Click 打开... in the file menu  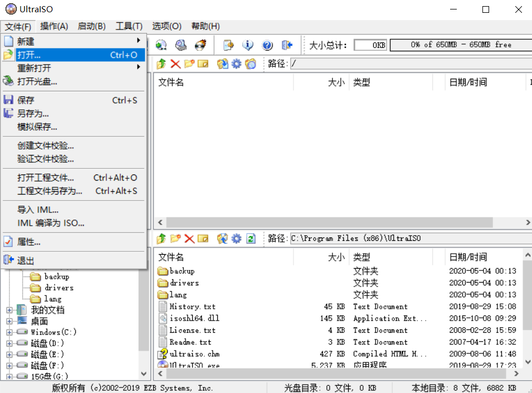[33, 55]
